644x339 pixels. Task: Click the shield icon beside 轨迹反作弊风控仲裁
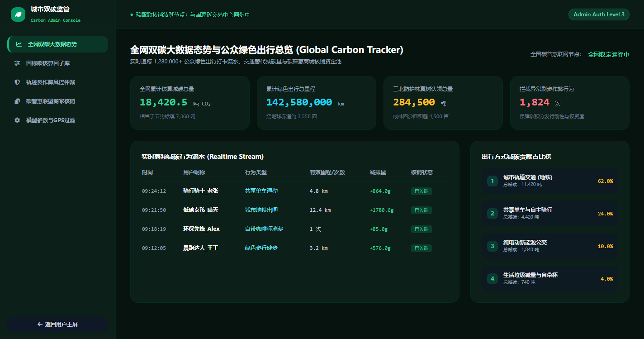[x=17, y=82]
